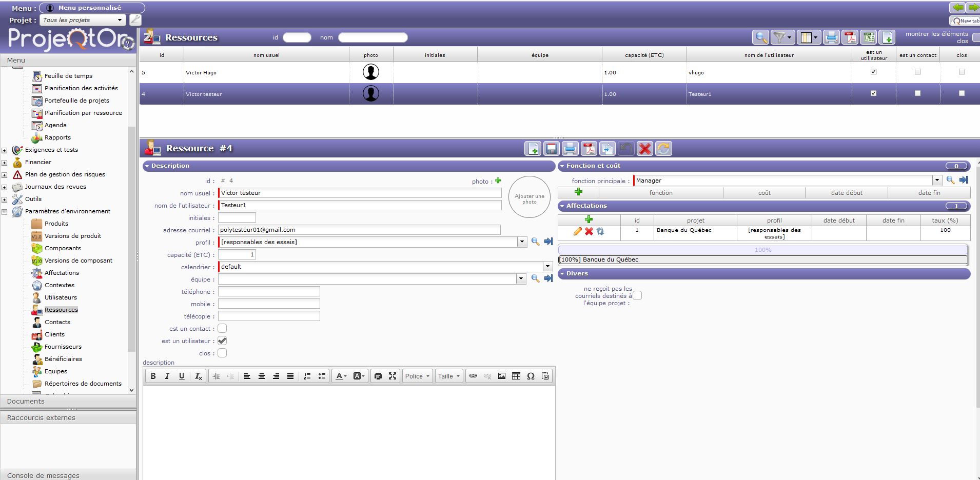This screenshot has height=480, width=980.
Task: Delete Ressource #4 with the red X
Action: point(645,149)
